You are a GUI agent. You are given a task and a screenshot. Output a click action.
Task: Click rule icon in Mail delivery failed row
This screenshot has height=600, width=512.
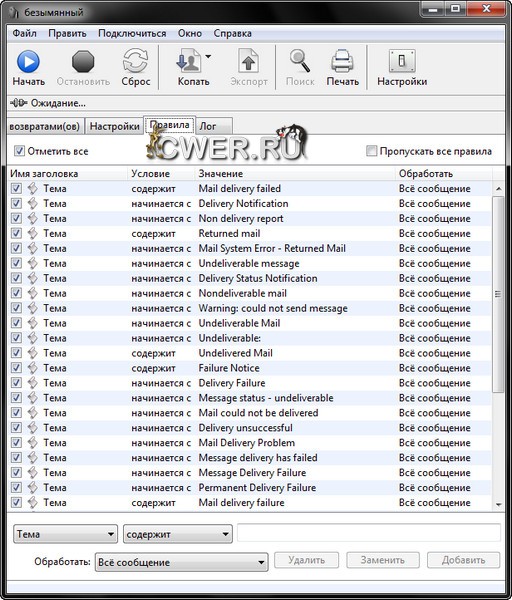click(x=33, y=188)
